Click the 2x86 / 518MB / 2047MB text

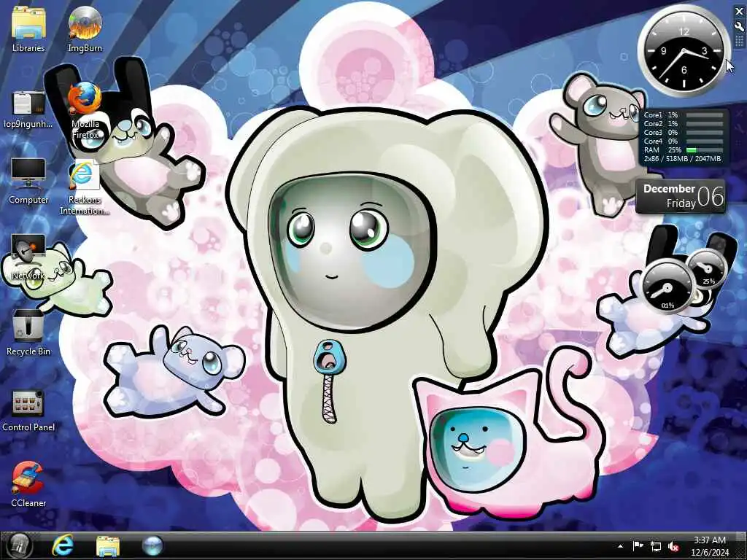tap(682, 158)
